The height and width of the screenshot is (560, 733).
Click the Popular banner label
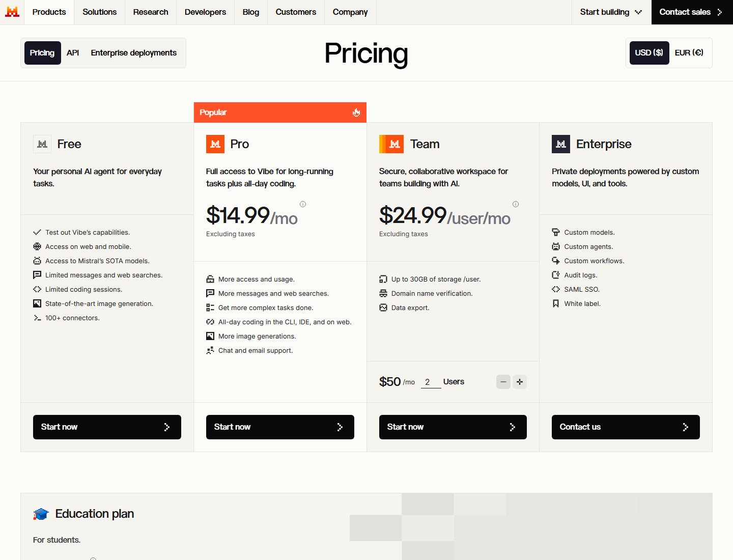point(213,113)
